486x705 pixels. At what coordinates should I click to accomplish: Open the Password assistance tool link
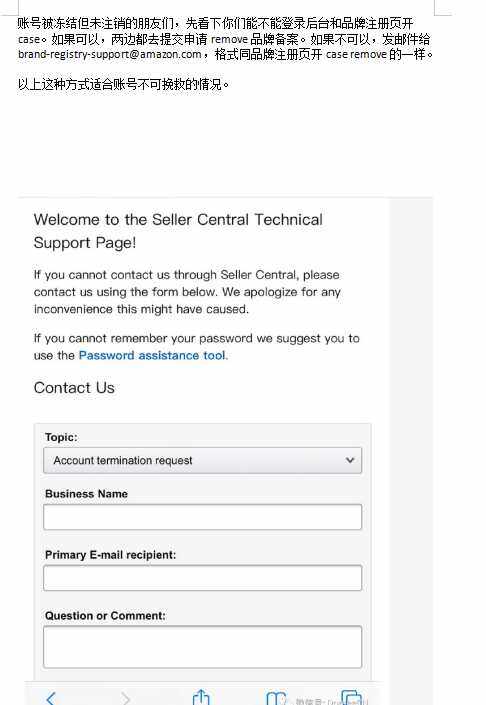152,355
